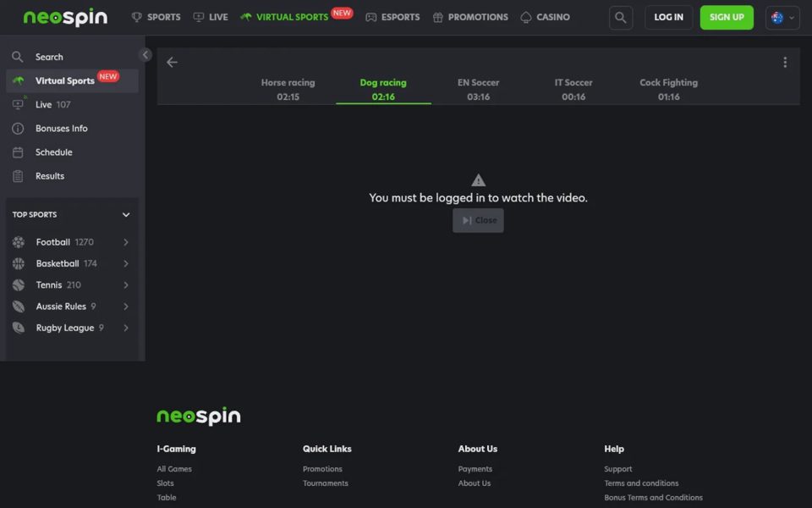Expand the Football 1270 arrow
Viewport: 812px width, 508px height.
tap(126, 242)
